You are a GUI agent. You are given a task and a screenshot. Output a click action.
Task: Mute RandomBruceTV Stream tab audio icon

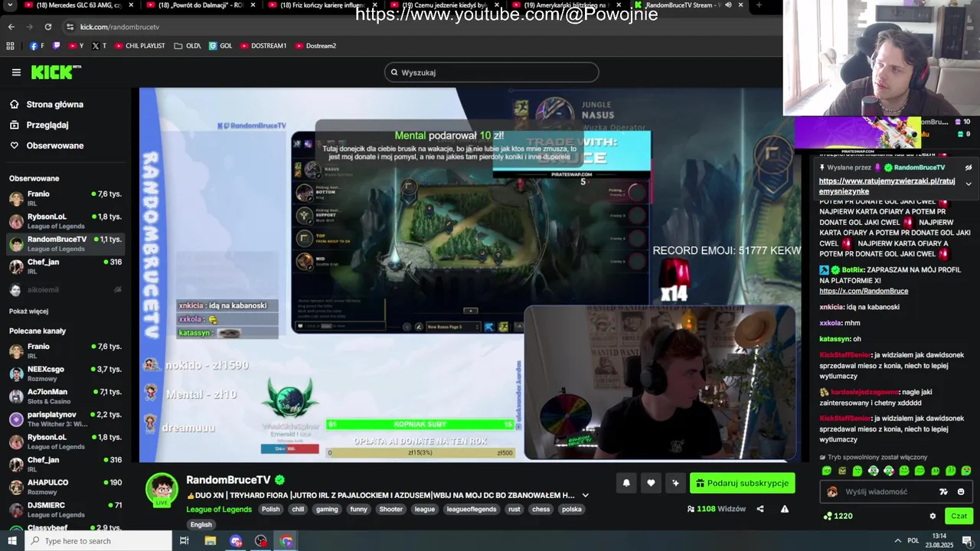pos(728,5)
